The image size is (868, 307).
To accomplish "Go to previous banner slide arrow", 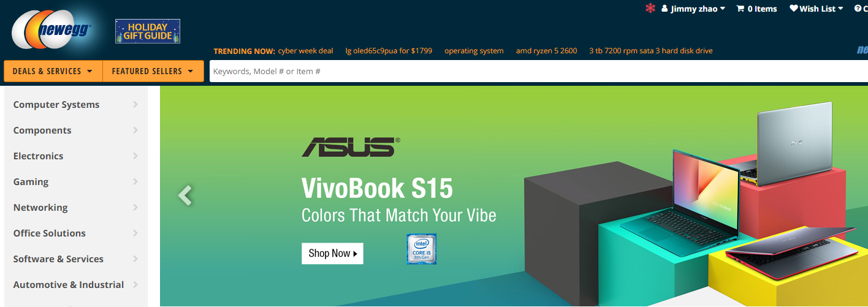I will tap(185, 195).
